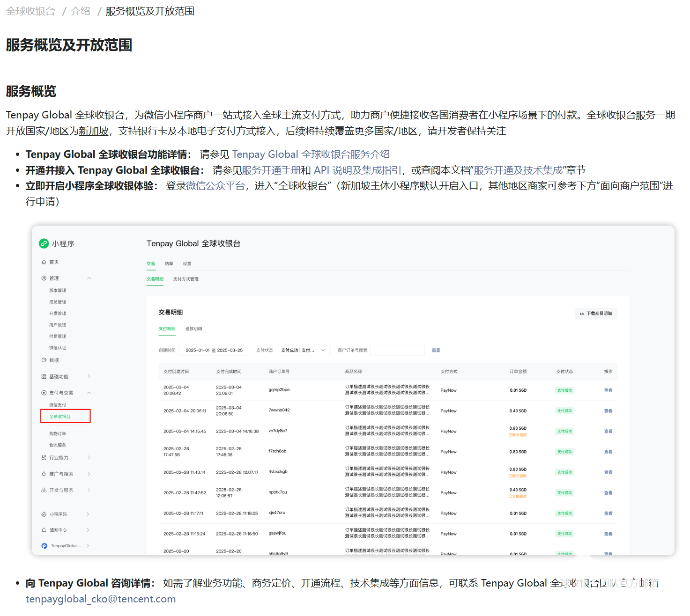Click the 重置 reset link
The image size is (690, 616).
[436, 350]
